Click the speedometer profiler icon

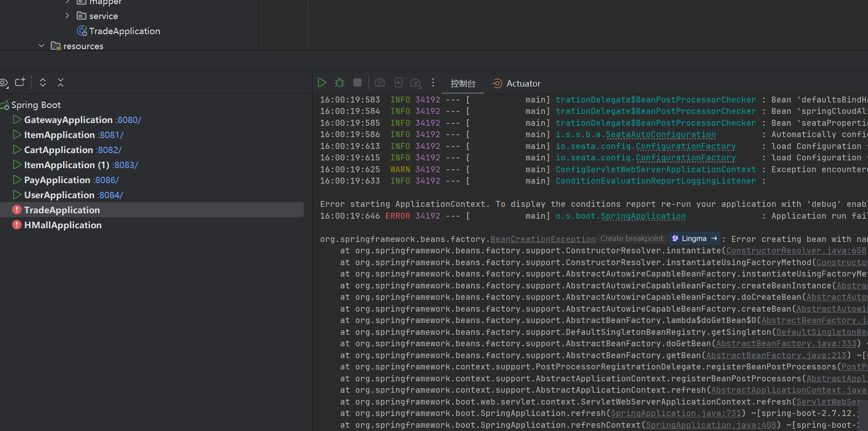pyautogui.click(x=415, y=82)
